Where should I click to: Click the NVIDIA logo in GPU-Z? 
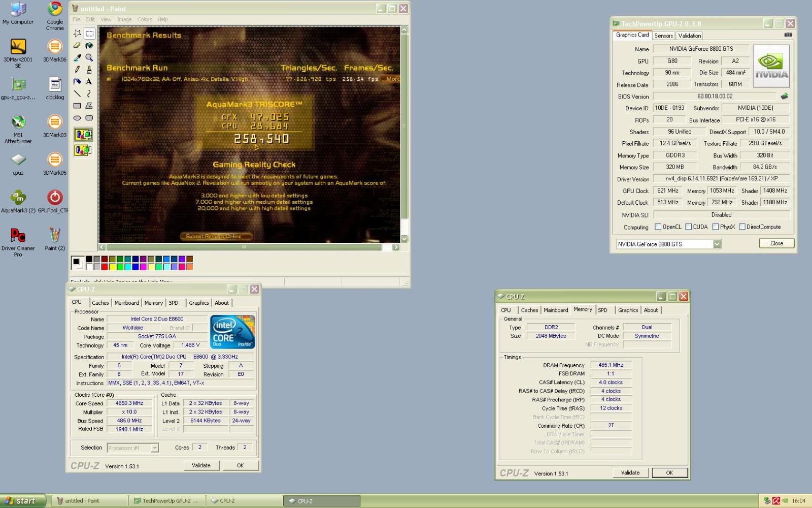[771, 66]
